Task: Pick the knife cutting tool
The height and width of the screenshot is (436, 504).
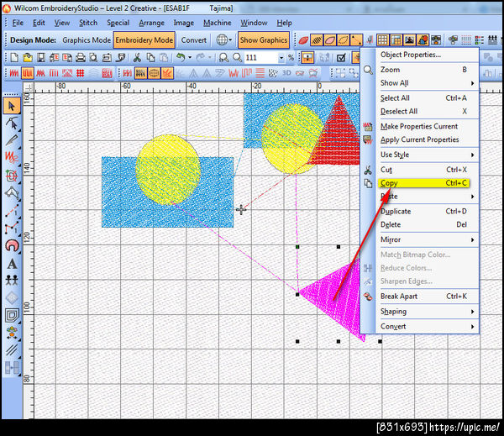Action: 12,140
